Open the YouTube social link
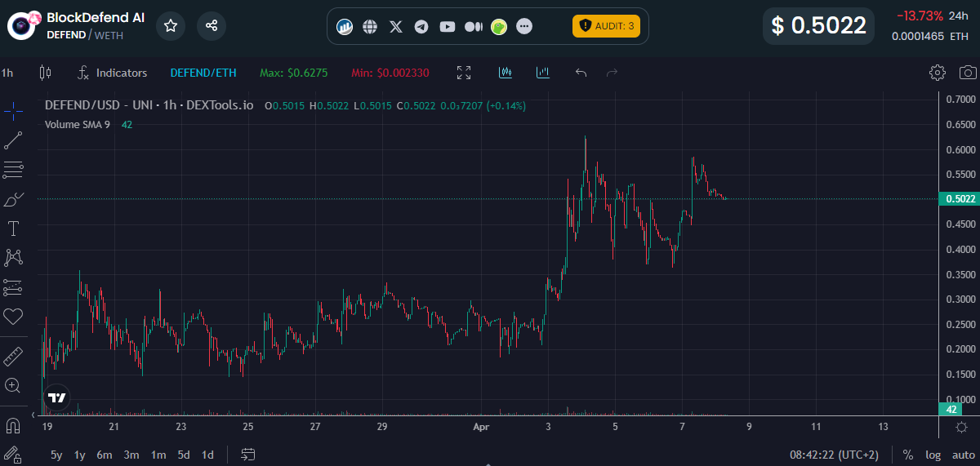 tap(448, 27)
